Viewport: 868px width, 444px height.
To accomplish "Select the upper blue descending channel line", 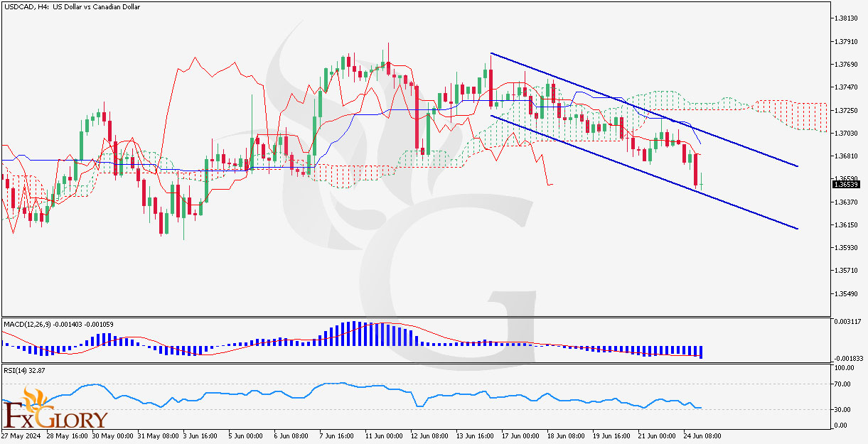I will (x=644, y=109).
